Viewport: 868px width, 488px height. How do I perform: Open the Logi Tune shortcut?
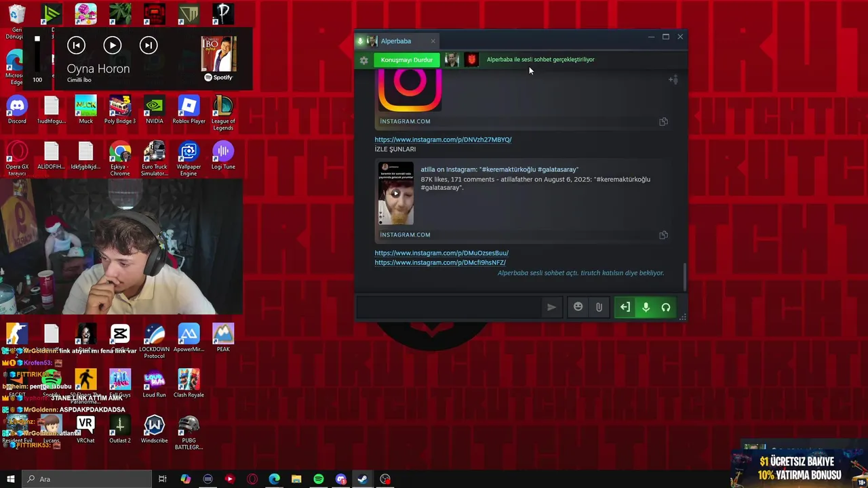pos(223,156)
